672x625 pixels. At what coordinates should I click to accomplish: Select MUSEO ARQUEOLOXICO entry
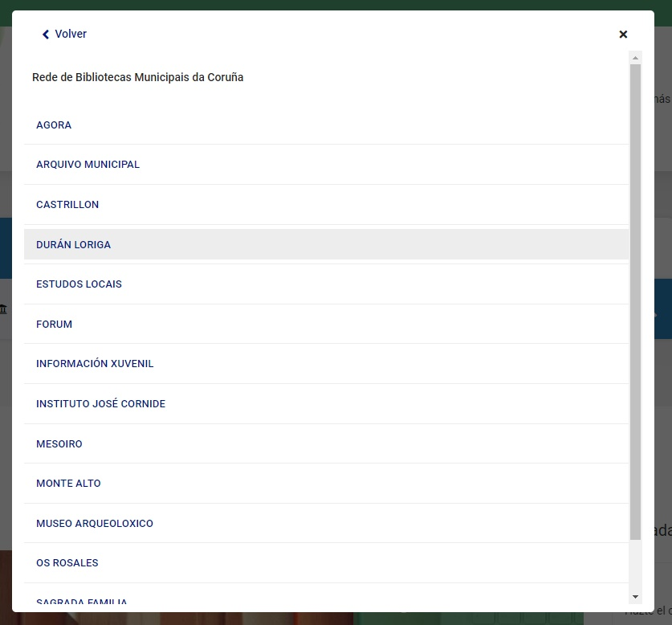(x=94, y=524)
